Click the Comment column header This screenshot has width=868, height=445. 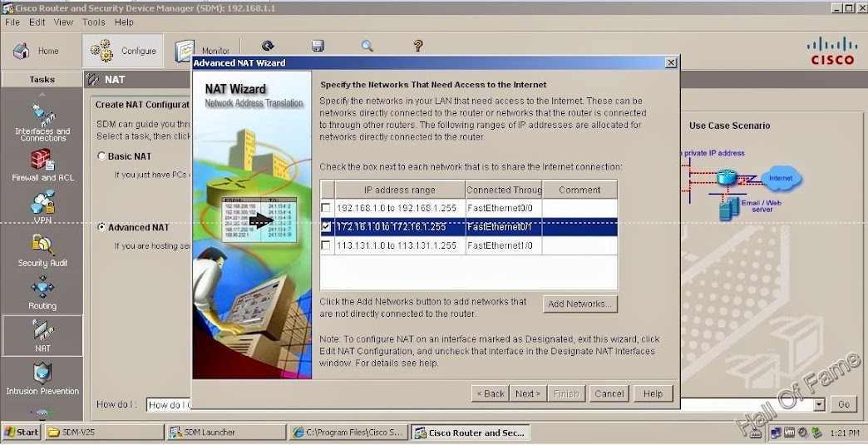[579, 190]
